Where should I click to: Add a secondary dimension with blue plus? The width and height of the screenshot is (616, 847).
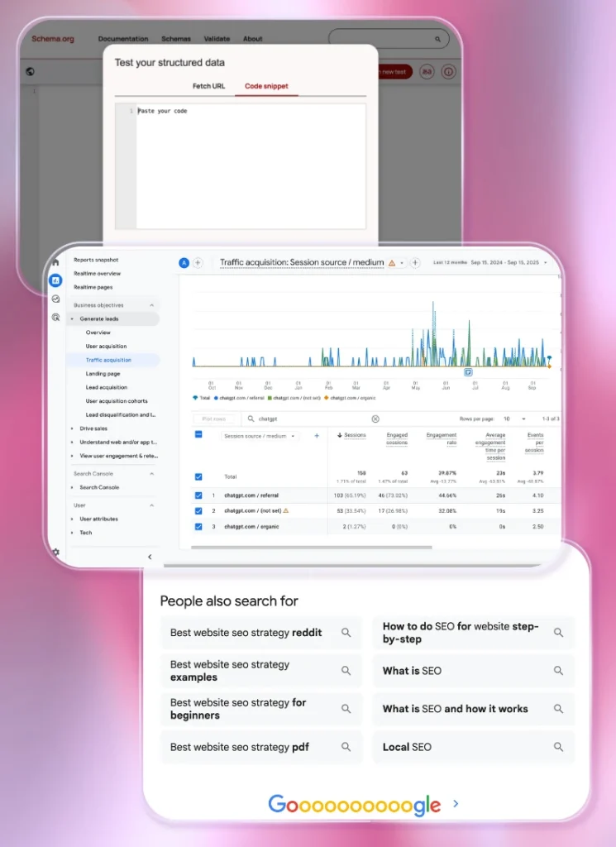click(x=317, y=435)
